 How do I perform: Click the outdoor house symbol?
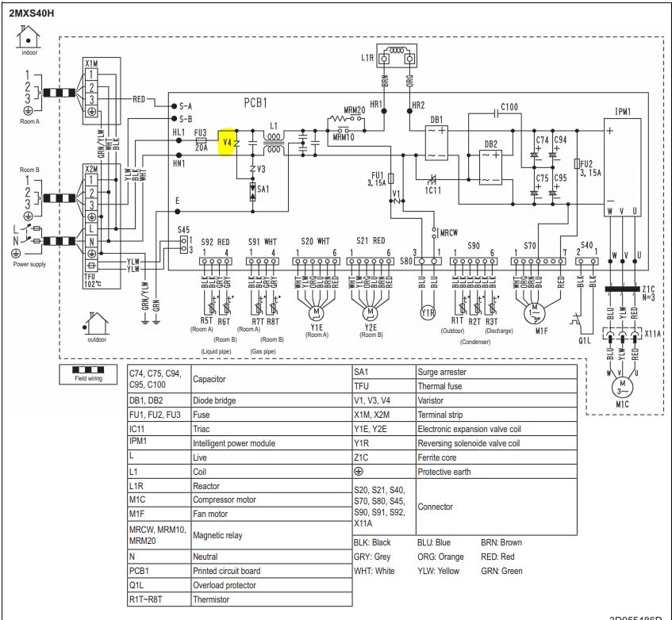pos(98,323)
